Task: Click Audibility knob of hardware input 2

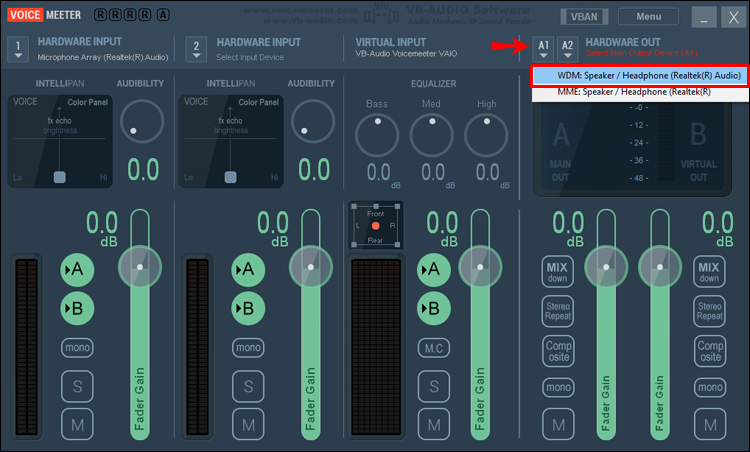Action: click(x=313, y=121)
